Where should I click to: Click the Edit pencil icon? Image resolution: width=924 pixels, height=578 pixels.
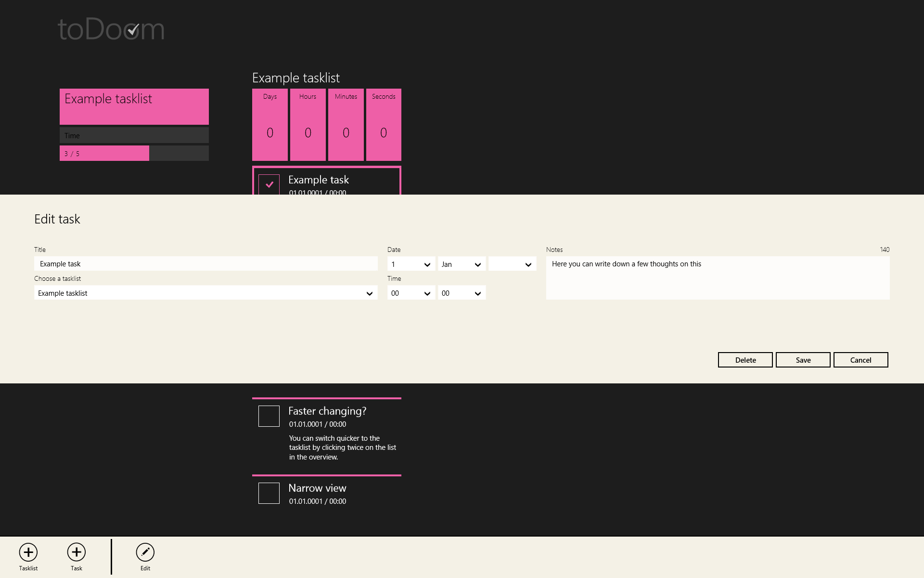(145, 552)
